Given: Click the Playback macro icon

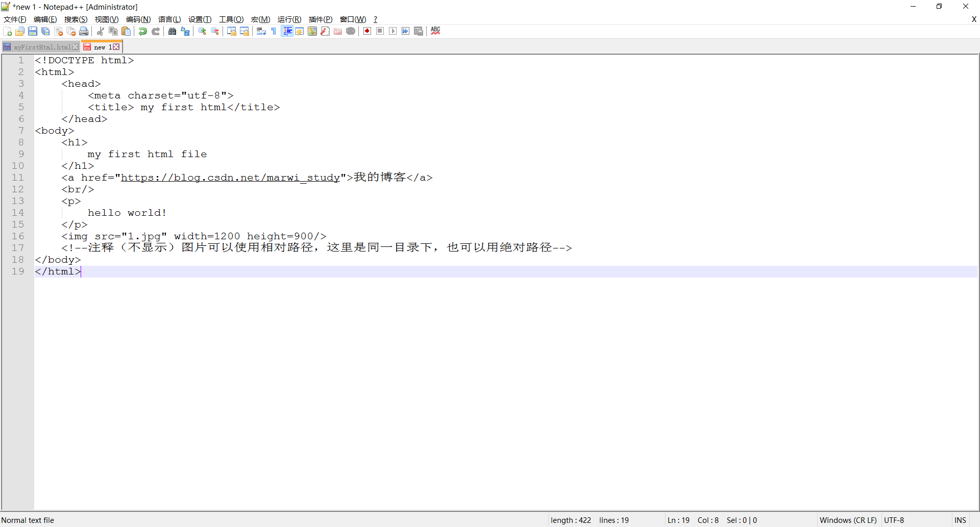Looking at the screenshot, I should click(x=393, y=31).
